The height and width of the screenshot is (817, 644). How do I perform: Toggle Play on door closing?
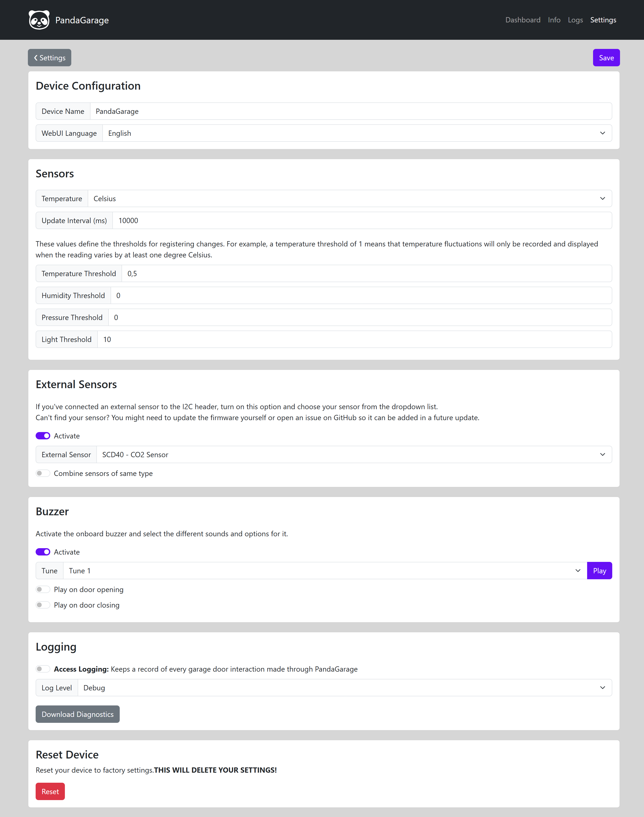coord(43,605)
